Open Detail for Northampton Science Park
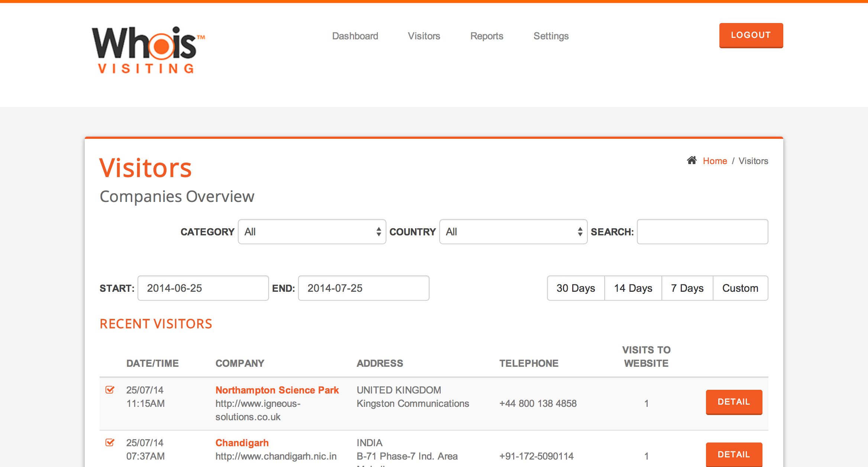This screenshot has height=467, width=868. click(734, 402)
